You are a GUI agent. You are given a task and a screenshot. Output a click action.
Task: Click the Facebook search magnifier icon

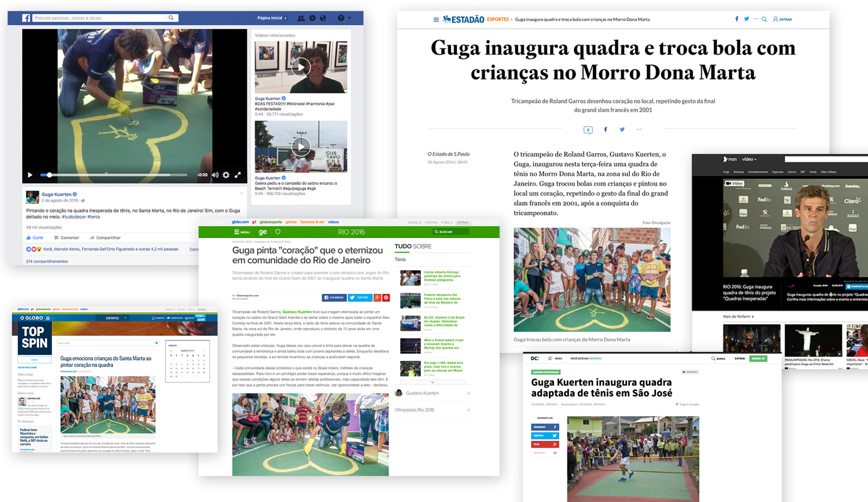[171, 18]
